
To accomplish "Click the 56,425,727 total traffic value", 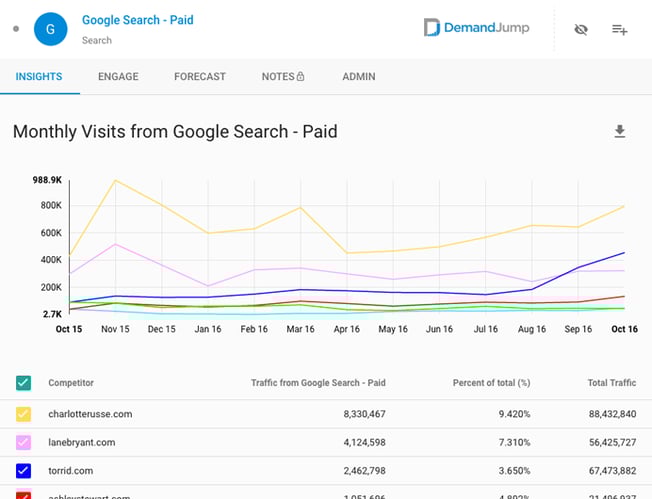I will tap(612, 442).
